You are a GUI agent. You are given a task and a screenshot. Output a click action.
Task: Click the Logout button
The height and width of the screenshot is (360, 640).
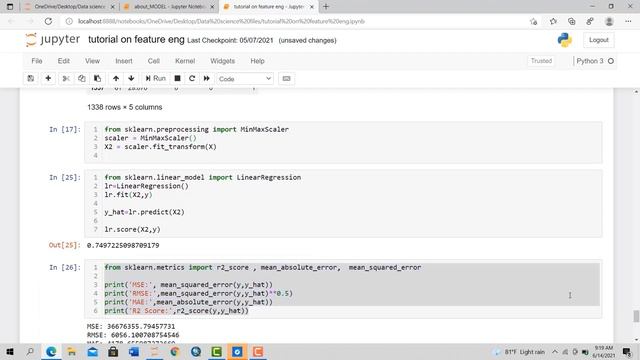(x=599, y=40)
